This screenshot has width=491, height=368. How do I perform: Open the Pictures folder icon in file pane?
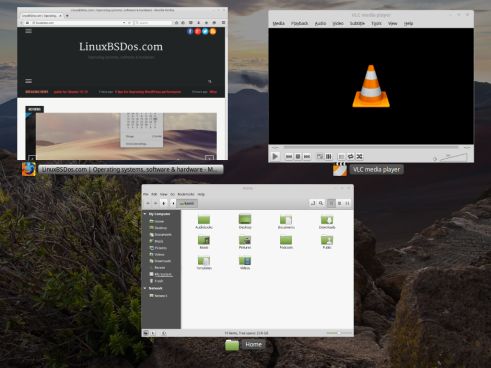[x=245, y=242]
